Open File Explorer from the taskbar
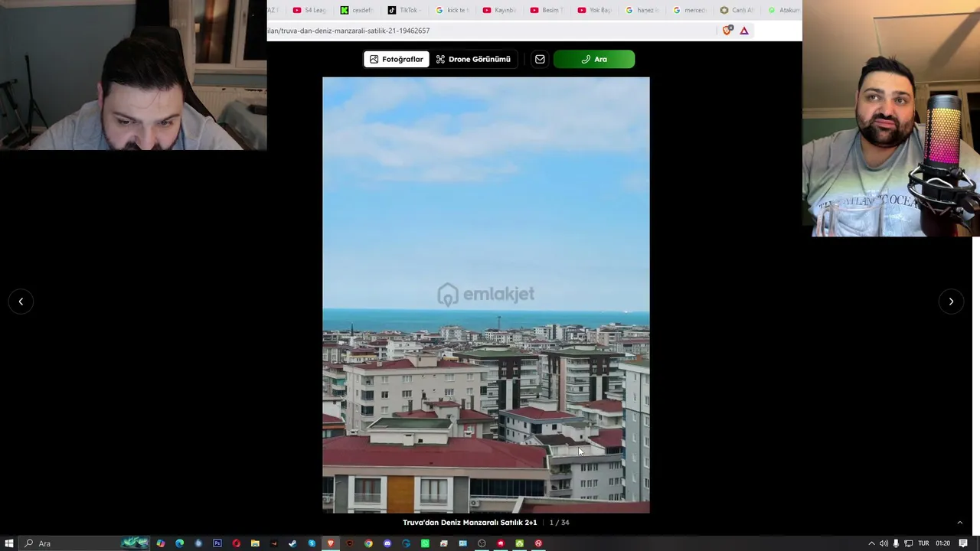 tap(255, 543)
